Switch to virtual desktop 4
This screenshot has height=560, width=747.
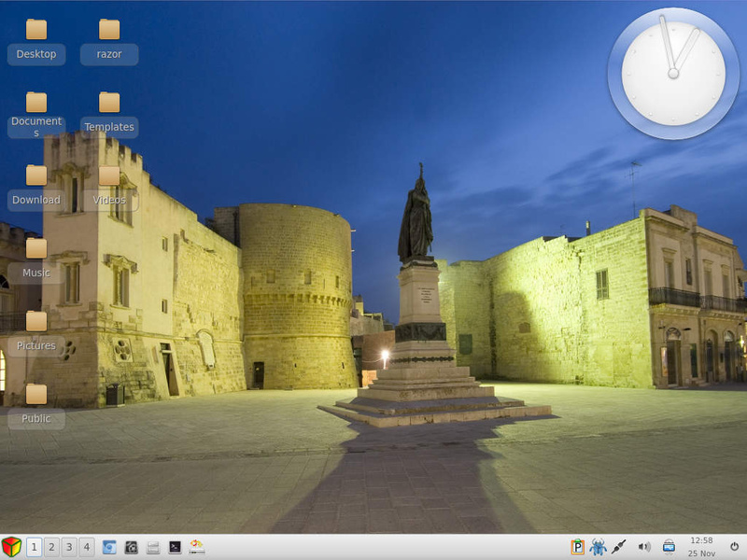(x=87, y=547)
